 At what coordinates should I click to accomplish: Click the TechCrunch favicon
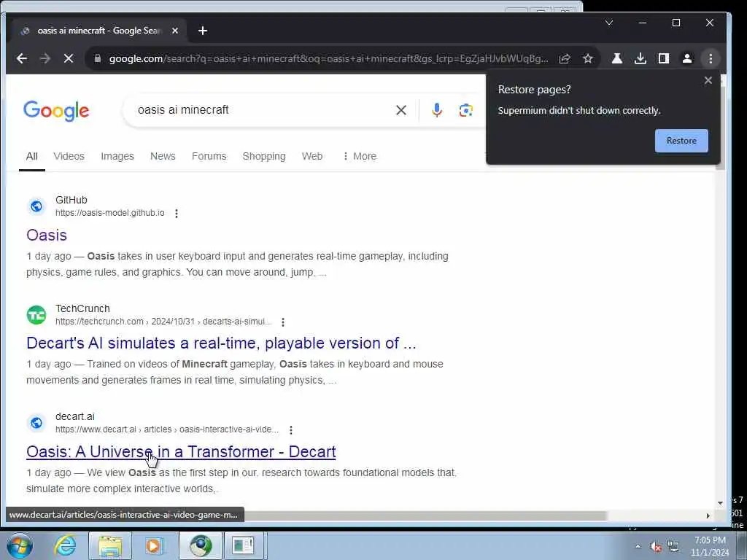click(36, 315)
